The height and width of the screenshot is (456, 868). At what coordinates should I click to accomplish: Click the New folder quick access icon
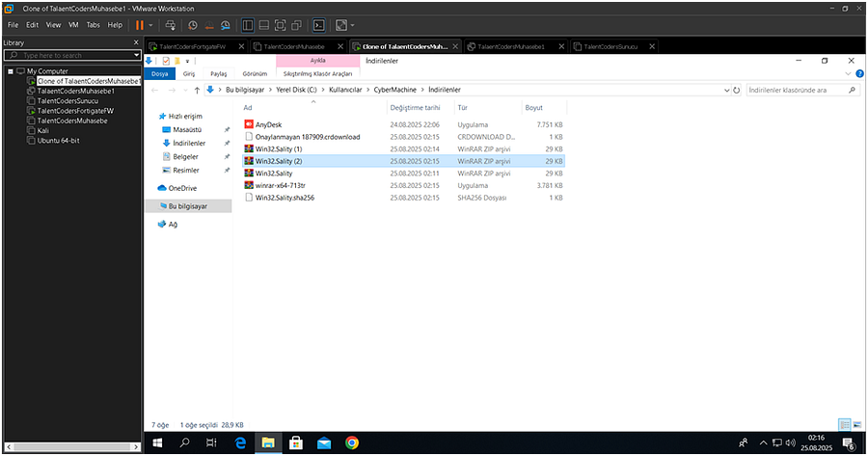[x=177, y=61]
